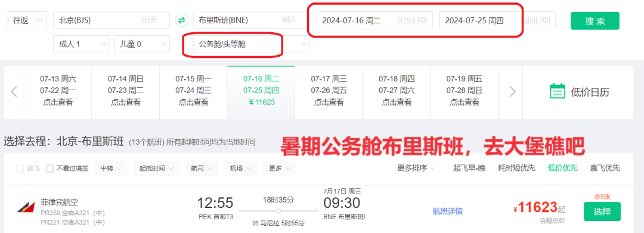This screenshot has width=644, height=233.
Task: Click the 转 马尼拉 5时55分 transfer info
Action: tap(278, 223)
